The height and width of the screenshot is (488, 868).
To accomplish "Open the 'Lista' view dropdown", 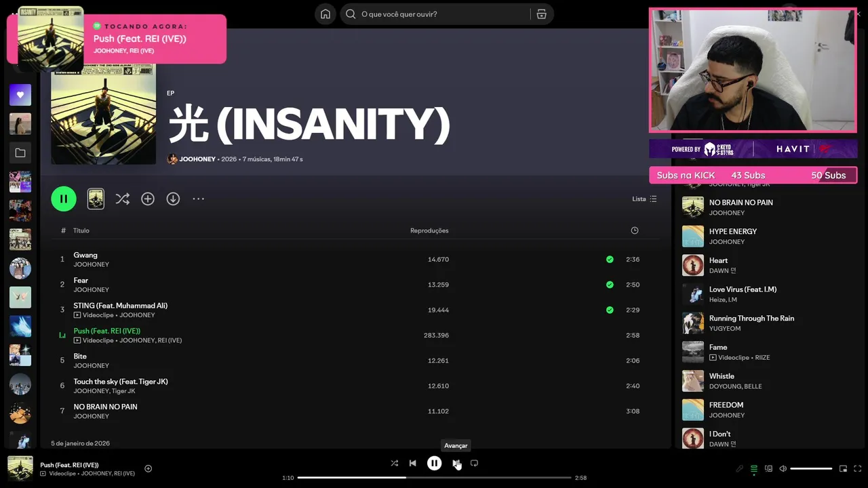I will [644, 199].
